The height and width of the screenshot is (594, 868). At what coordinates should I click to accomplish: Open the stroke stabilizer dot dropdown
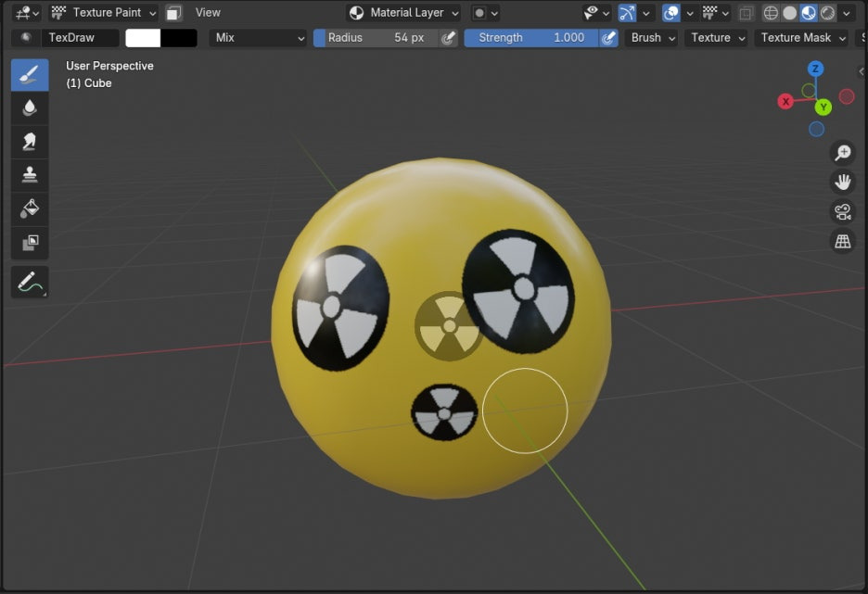(x=486, y=13)
